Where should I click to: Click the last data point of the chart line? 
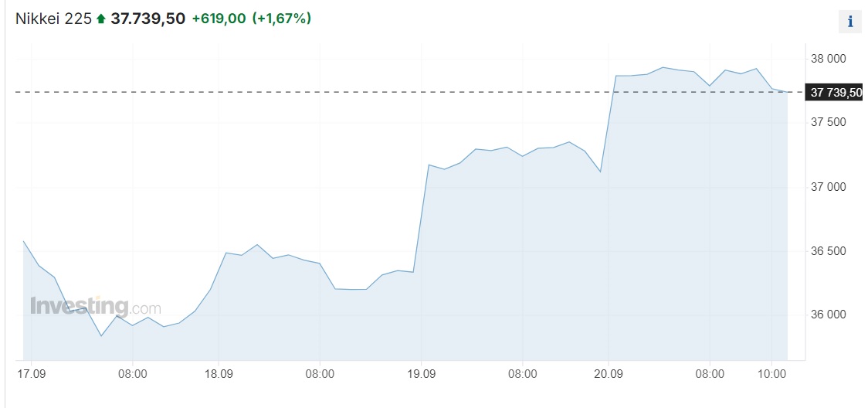point(787,92)
